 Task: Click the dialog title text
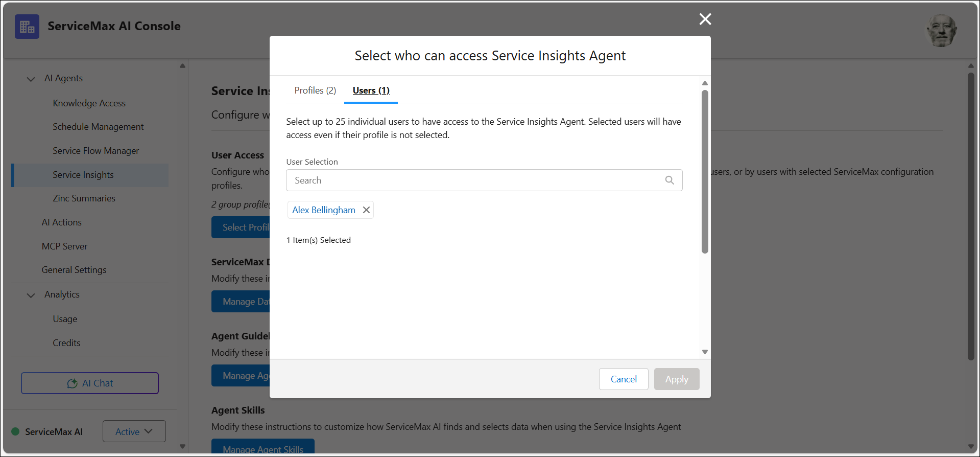click(490, 56)
